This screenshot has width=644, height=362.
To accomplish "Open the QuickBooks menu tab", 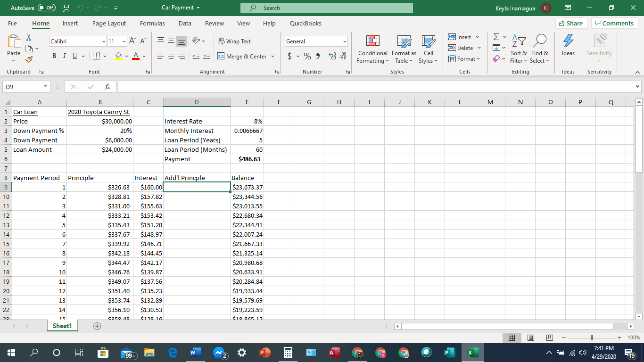I will (305, 23).
